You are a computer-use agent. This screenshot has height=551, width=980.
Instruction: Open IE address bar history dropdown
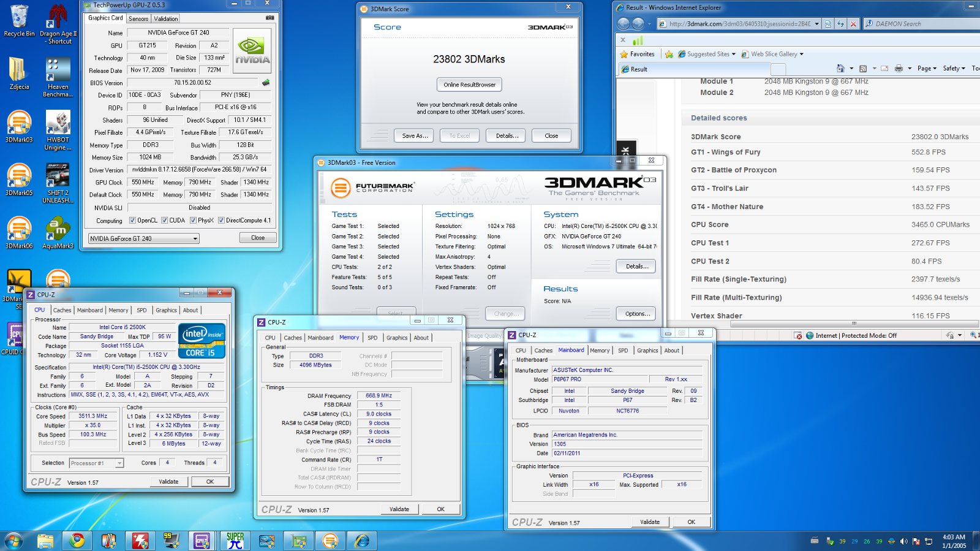[x=816, y=24]
